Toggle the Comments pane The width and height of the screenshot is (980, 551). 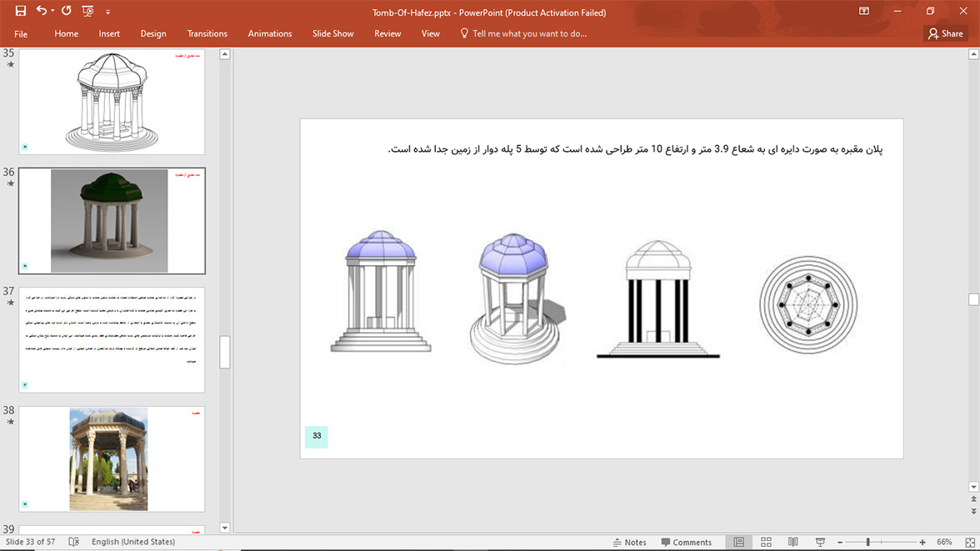(x=687, y=542)
